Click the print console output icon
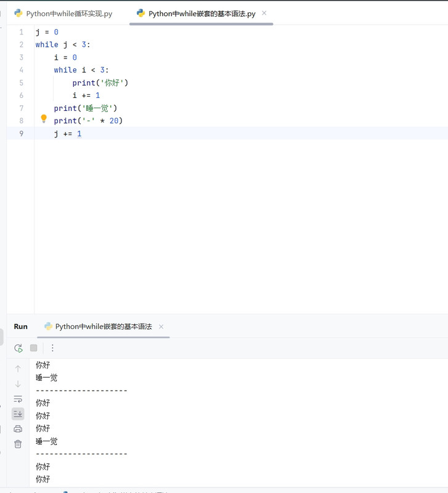Viewport: 448px width, 493px height. [x=18, y=428]
